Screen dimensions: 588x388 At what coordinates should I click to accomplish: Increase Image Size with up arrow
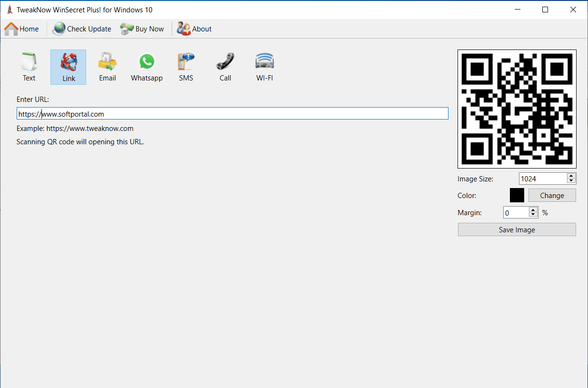[x=571, y=176]
